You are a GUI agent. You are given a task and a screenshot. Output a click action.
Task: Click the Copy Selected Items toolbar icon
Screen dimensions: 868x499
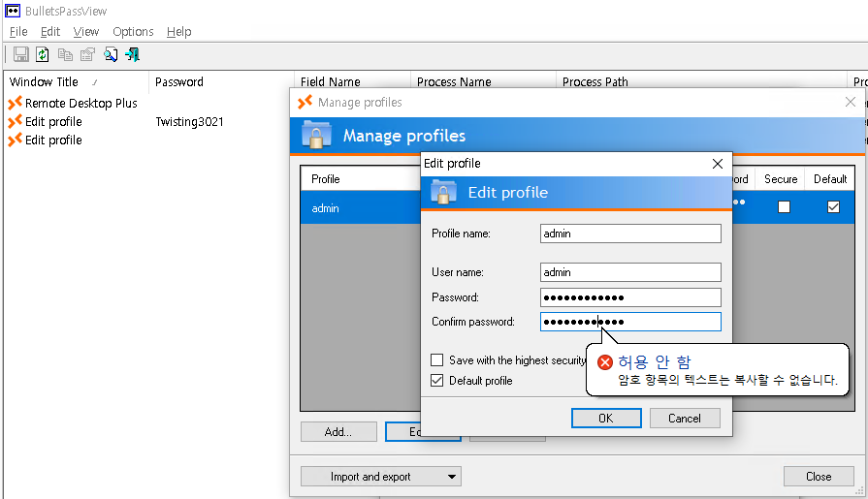pyautogui.click(x=65, y=54)
